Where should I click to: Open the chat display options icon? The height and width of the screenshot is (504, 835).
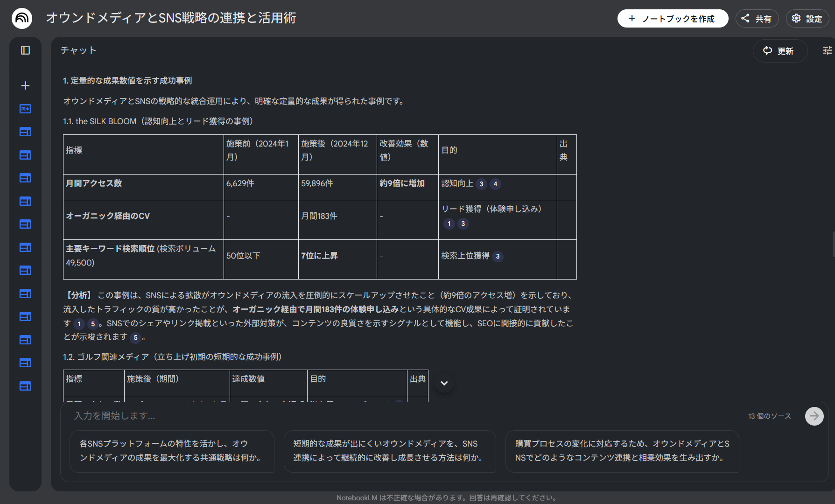pyautogui.click(x=827, y=50)
